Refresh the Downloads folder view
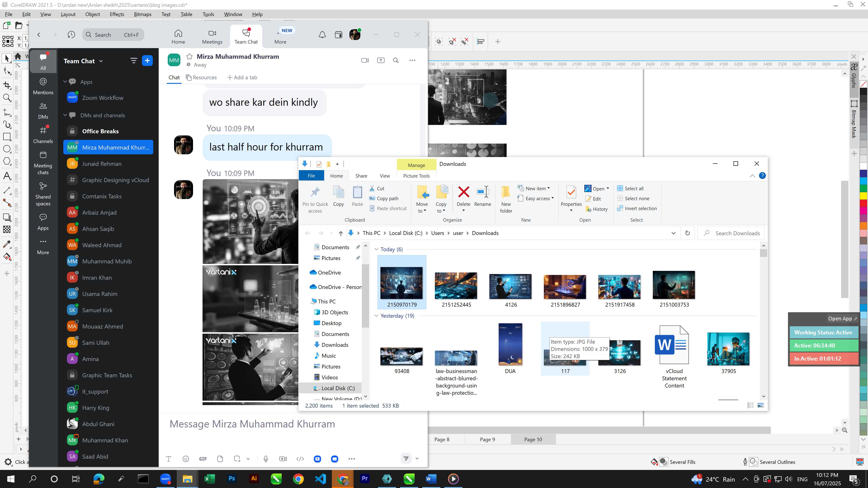The height and width of the screenshot is (488, 868). tap(687, 233)
